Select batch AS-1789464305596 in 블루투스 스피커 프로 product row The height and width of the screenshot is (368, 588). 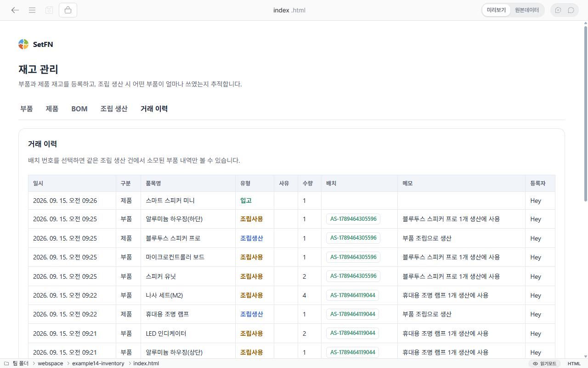[353, 238]
